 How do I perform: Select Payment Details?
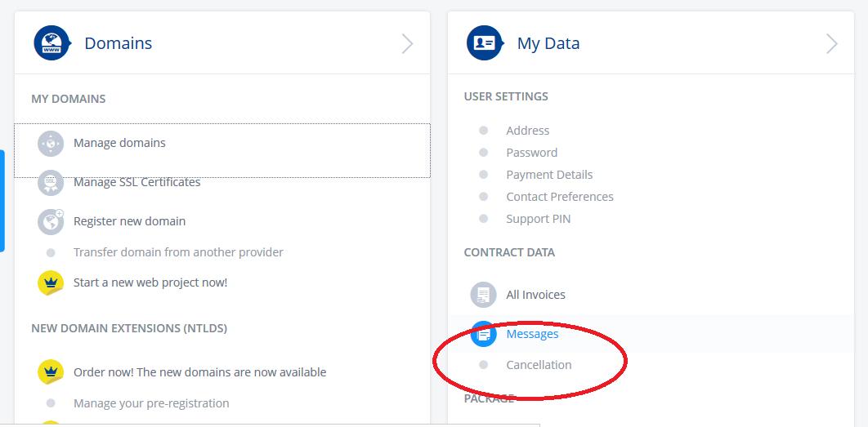pyautogui.click(x=549, y=175)
